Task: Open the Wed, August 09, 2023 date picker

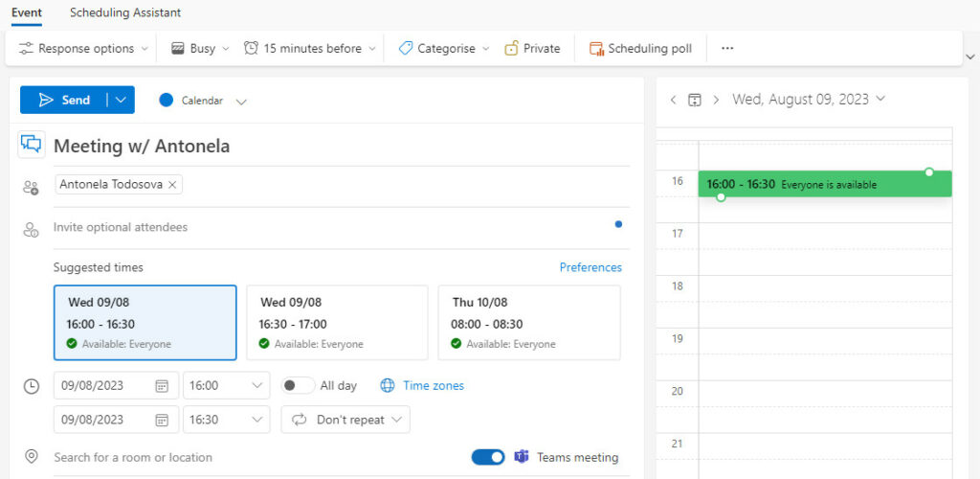Action: coord(809,99)
